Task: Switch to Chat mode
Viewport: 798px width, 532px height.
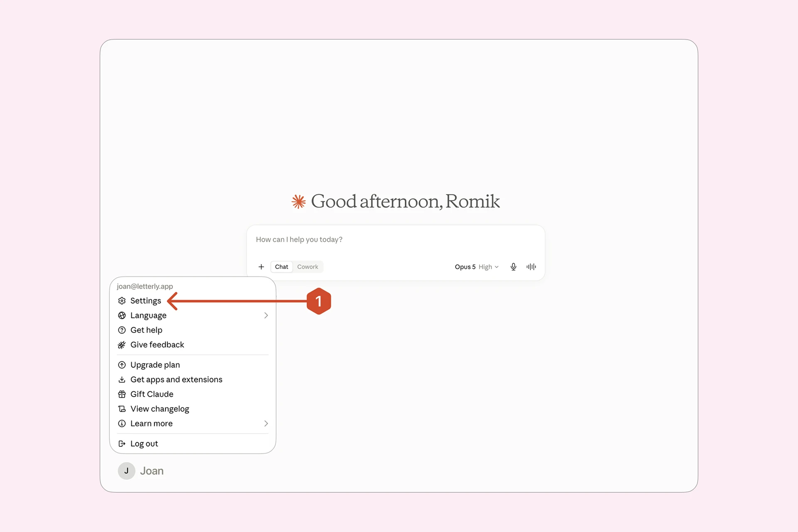Action: 281,267
